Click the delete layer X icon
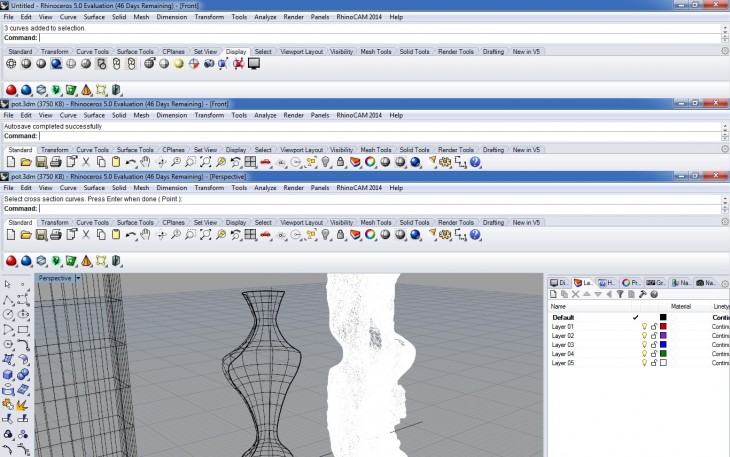The image size is (730, 457). pos(575,294)
